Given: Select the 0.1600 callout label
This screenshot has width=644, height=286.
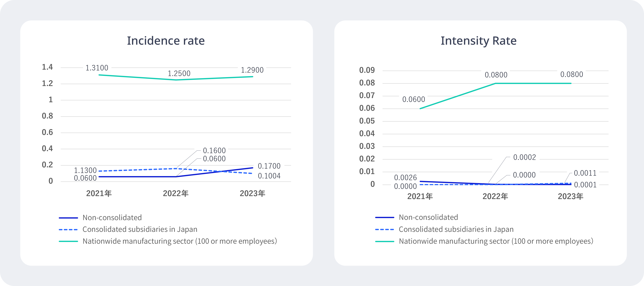Looking at the screenshot, I should pos(214,150).
